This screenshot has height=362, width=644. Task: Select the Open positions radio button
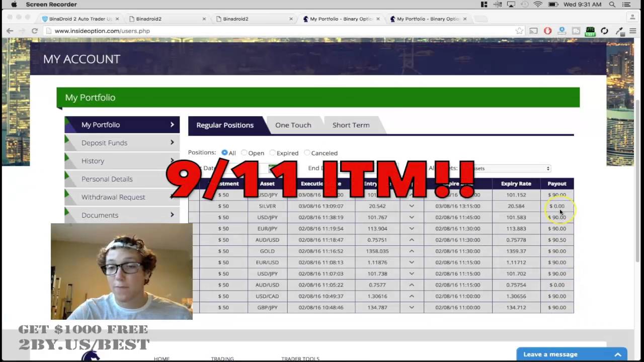(x=244, y=153)
